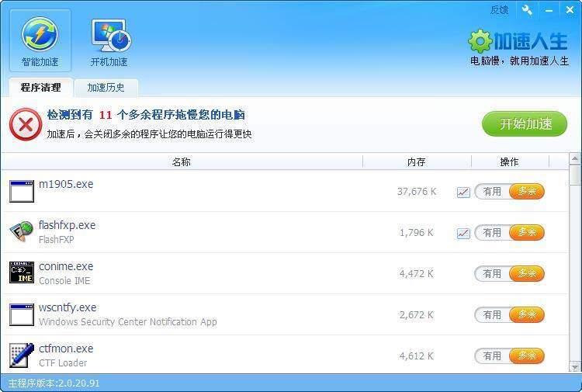This screenshot has height=392, width=582.
Task: Switch to the 加速历史 tab
Action: tap(106, 88)
